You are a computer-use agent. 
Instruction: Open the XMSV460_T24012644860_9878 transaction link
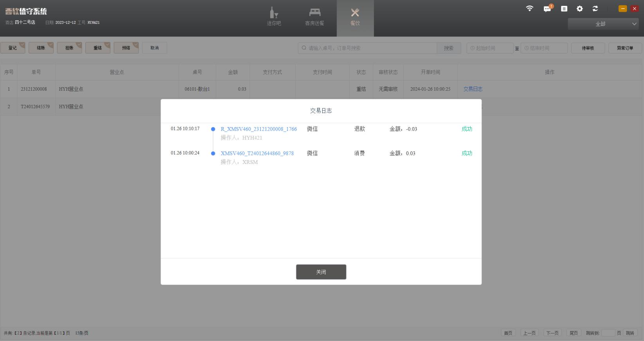(257, 153)
